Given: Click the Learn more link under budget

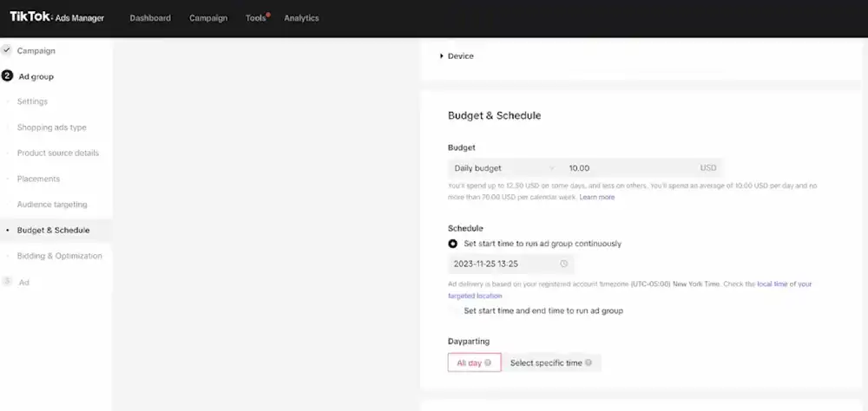Looking at the screenshot, I should pyautogui.click(x=596, y=198).
